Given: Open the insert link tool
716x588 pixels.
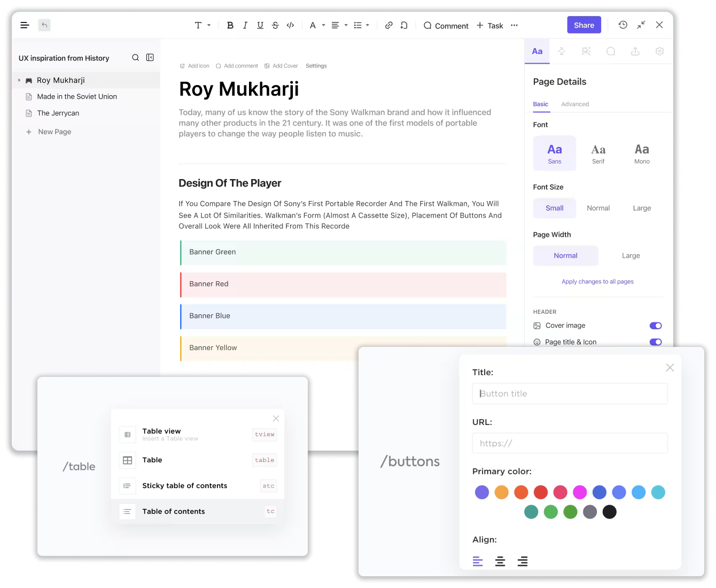Looking at the screenshot, I should click(388, 25).
